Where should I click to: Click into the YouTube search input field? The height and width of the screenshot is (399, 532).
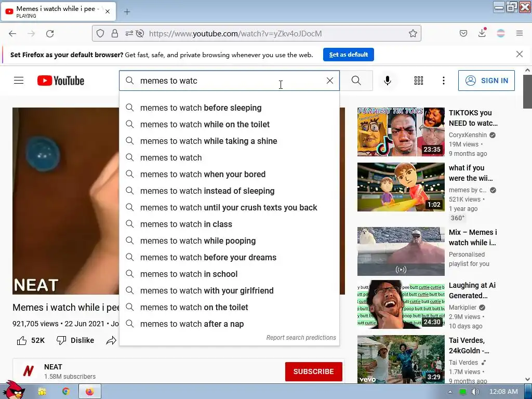(x=229, y=81)
